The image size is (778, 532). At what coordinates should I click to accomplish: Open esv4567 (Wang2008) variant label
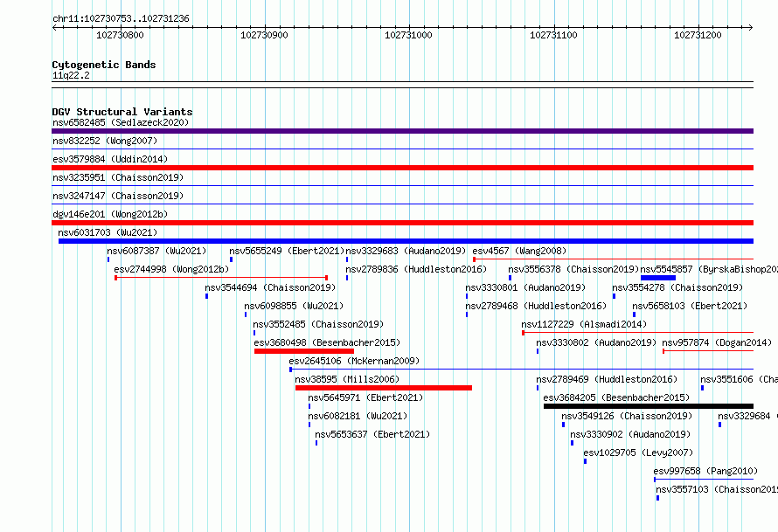(x=519, y=251)
